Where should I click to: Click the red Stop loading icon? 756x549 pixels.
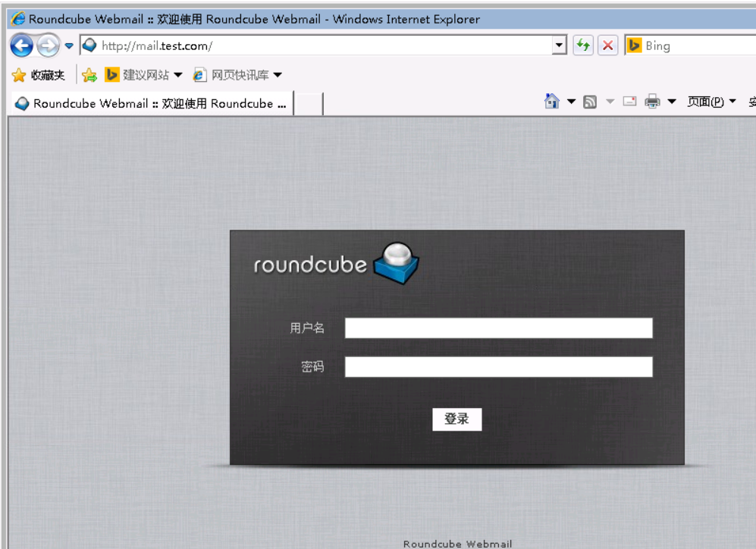point(608,45)
